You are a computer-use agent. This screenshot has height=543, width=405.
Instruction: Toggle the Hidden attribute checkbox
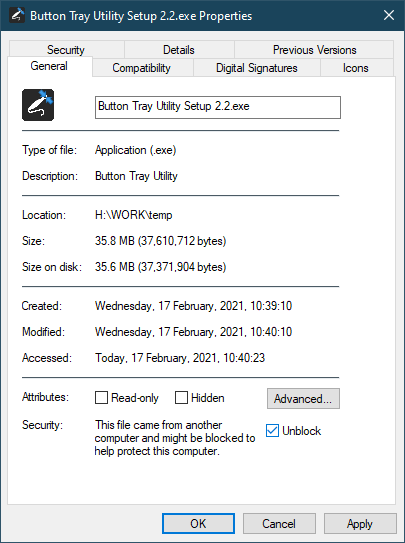pos(181,398)
